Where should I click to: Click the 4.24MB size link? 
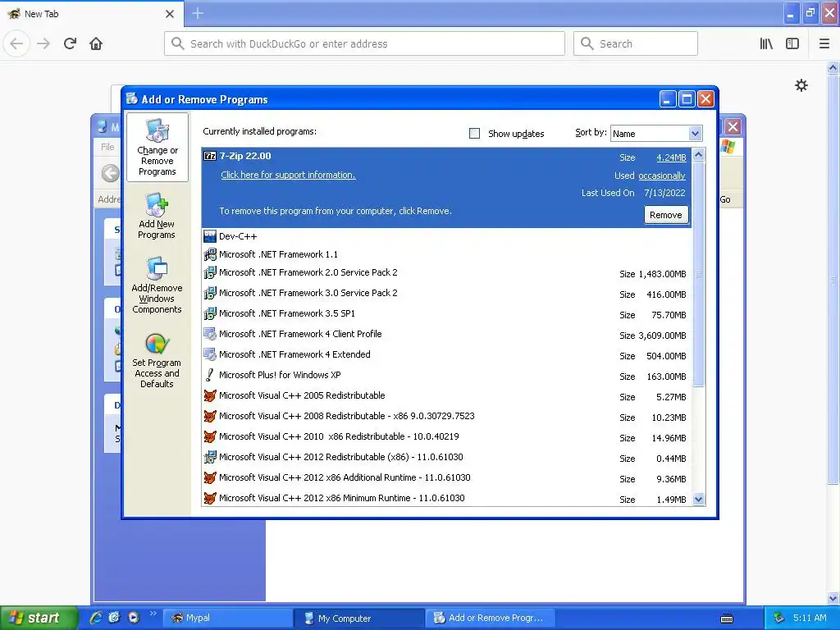coord(671,157)
